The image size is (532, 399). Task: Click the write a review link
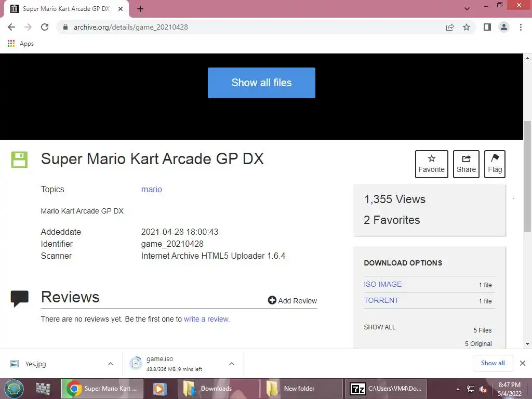206,319
